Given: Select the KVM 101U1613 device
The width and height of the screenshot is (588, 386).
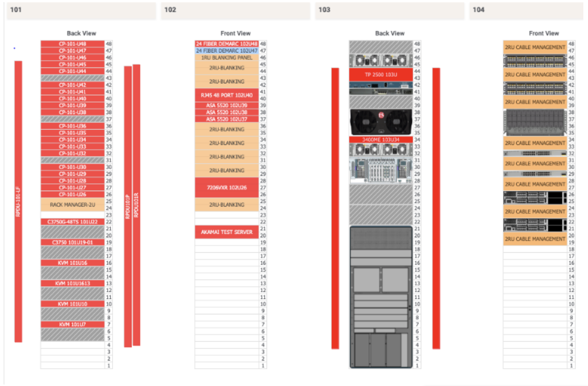Looking at the screenshot, I should coord(72,283).
